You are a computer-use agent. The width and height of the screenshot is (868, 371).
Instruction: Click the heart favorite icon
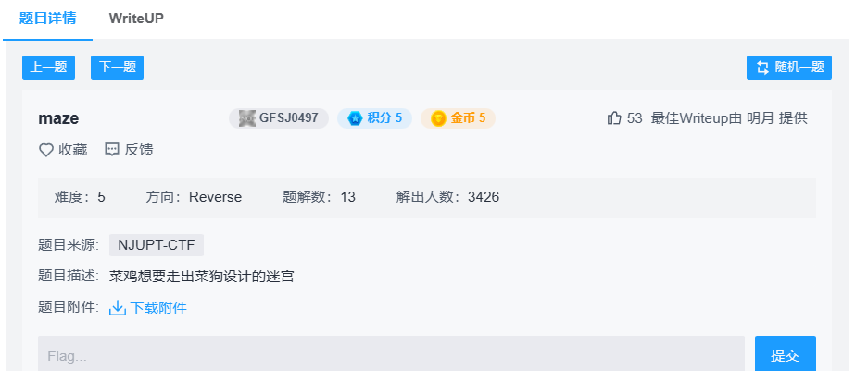pos(45,149)
